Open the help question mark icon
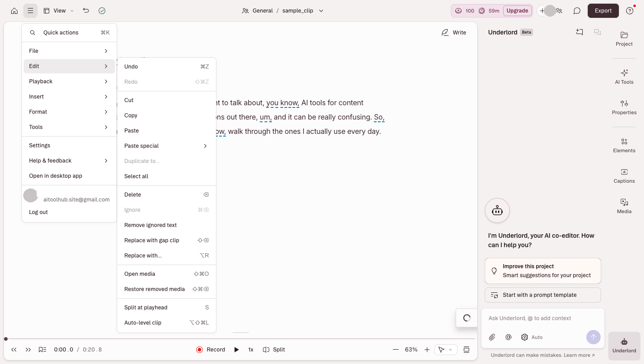The height and width of the screenshot is (364, 644). [x=630, y=11]
